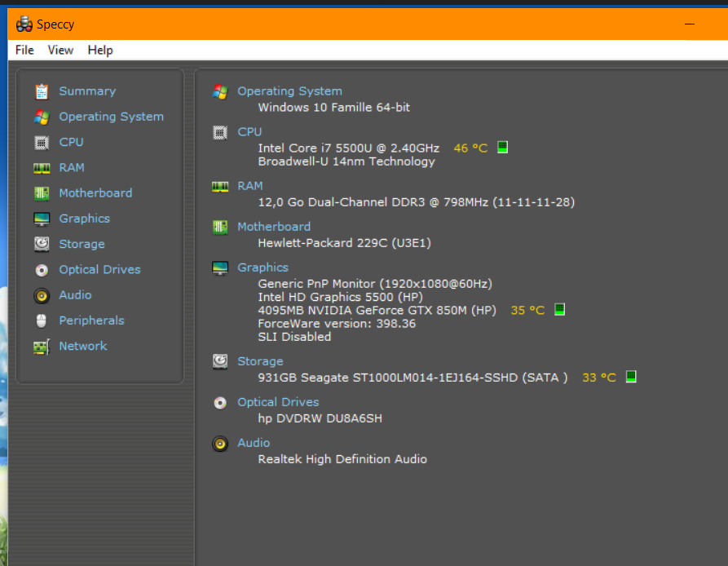Click the Optical Drives heading link in summary

point(278,403)
